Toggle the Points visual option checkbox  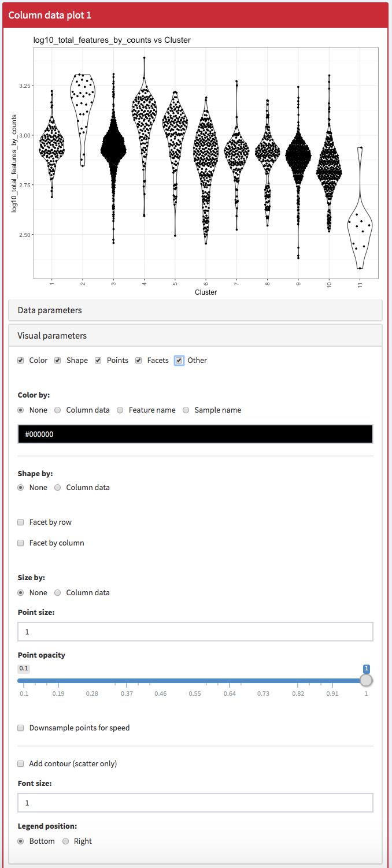98,361
